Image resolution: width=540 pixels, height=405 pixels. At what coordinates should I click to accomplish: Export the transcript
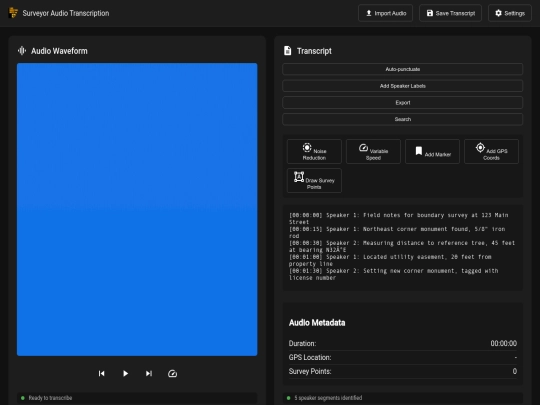click(403, 103)
